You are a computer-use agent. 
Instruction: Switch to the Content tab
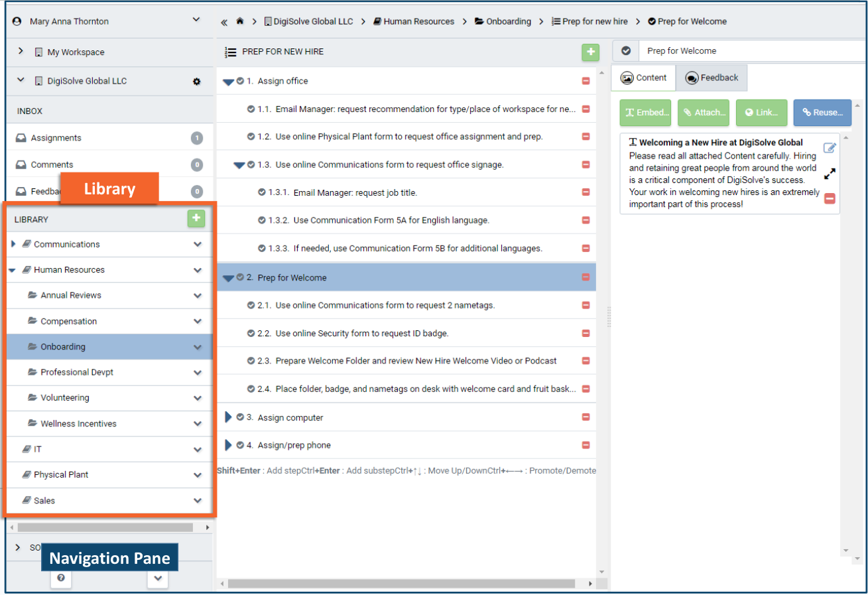[644, 78]
